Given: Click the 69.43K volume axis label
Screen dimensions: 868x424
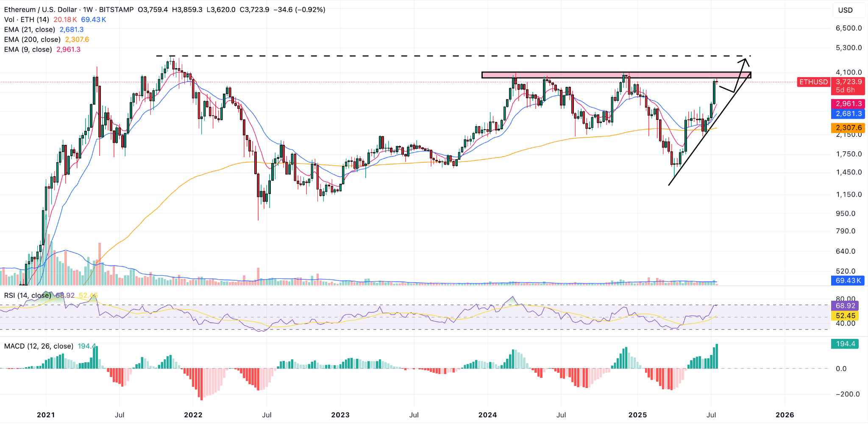Looking at the screenshot, I should 849,280.
